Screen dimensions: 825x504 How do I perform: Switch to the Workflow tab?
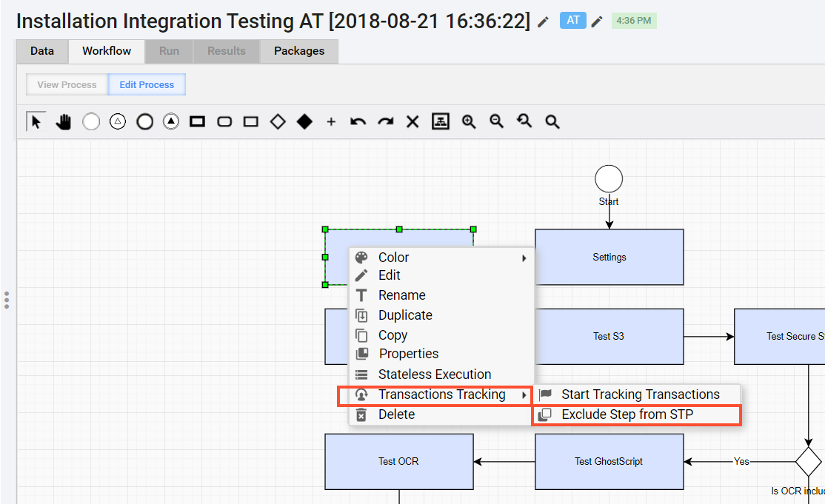click(107, 51)
